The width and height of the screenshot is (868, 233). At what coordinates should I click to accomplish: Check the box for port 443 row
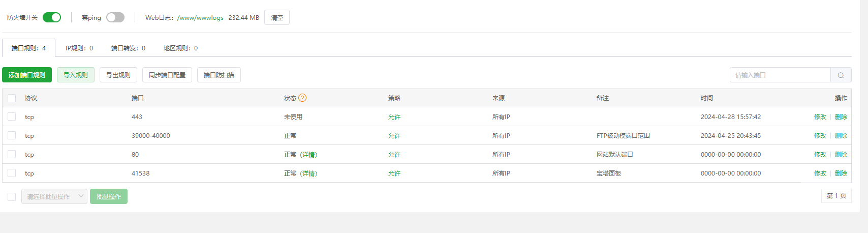click(x=12, y=116)
